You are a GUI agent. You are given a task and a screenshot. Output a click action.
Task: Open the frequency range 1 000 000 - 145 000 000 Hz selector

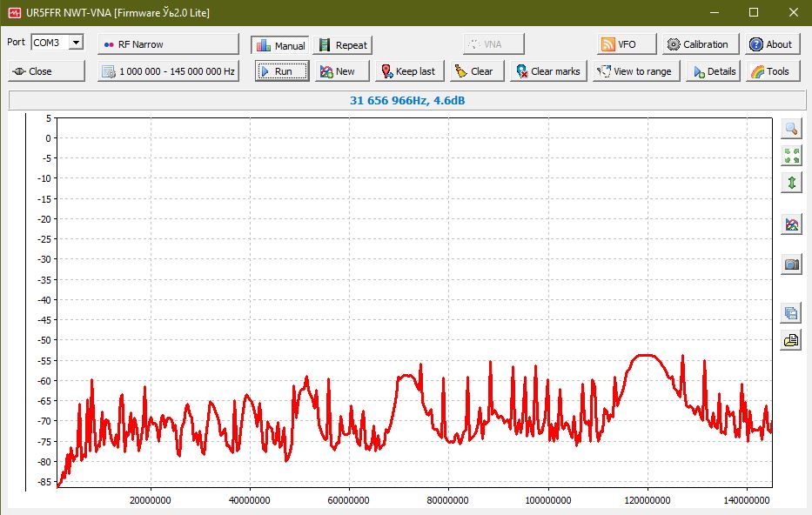[x=168, y=71]
